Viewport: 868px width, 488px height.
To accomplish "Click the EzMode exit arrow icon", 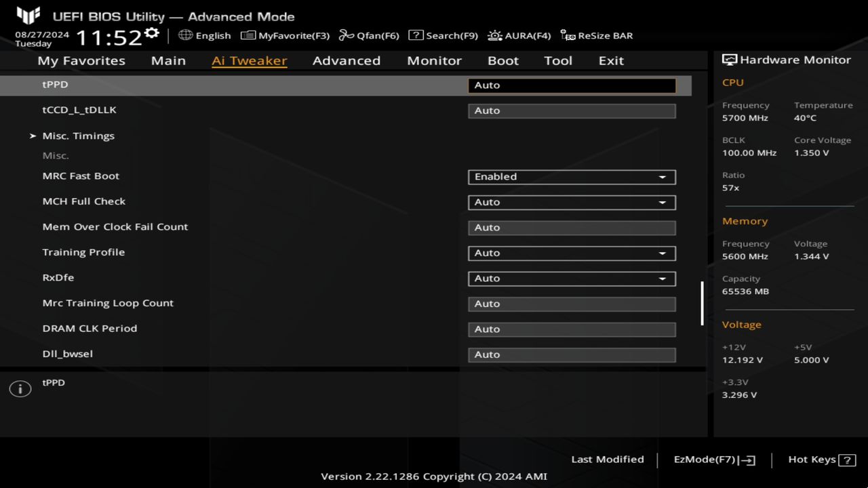I will tap(748, 460).
